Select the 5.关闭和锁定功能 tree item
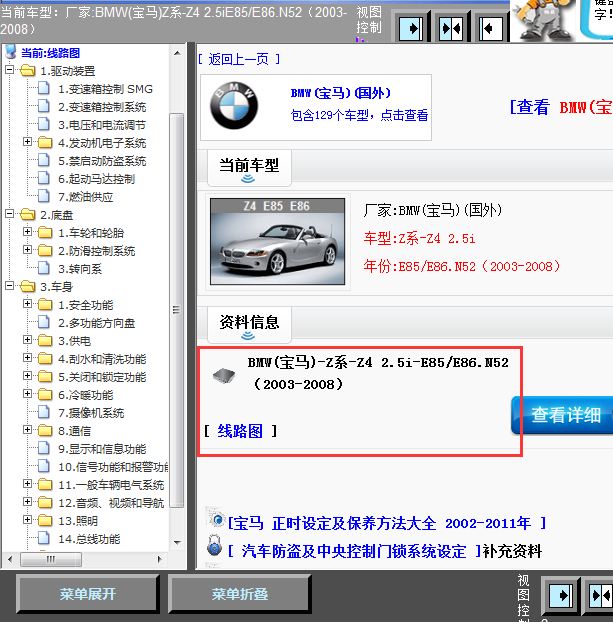613x622 pixels. 102,377
